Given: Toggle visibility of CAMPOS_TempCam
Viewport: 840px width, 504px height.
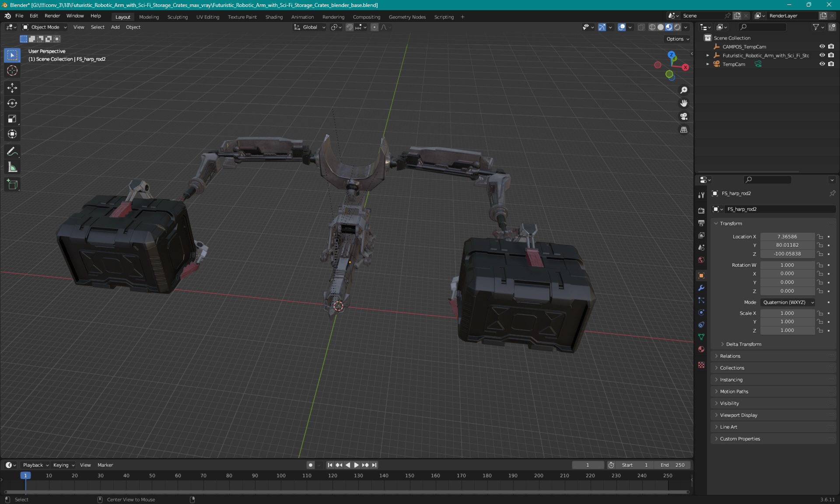Looking at the screenshot, I should click(x=822, y=46).
